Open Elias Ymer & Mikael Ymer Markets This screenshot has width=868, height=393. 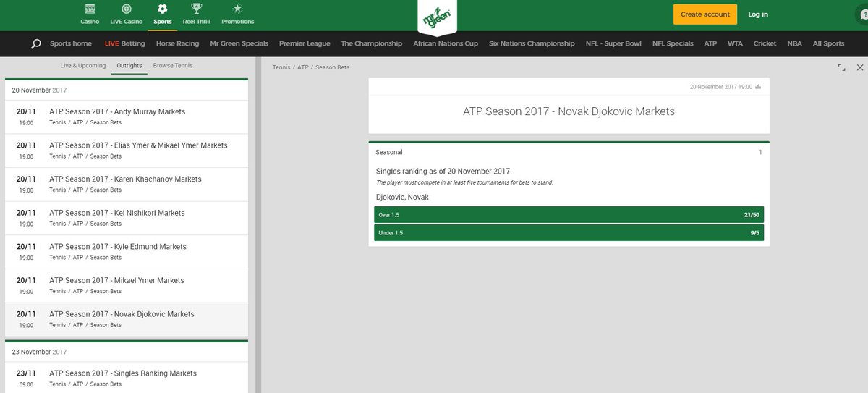(127, 151)
